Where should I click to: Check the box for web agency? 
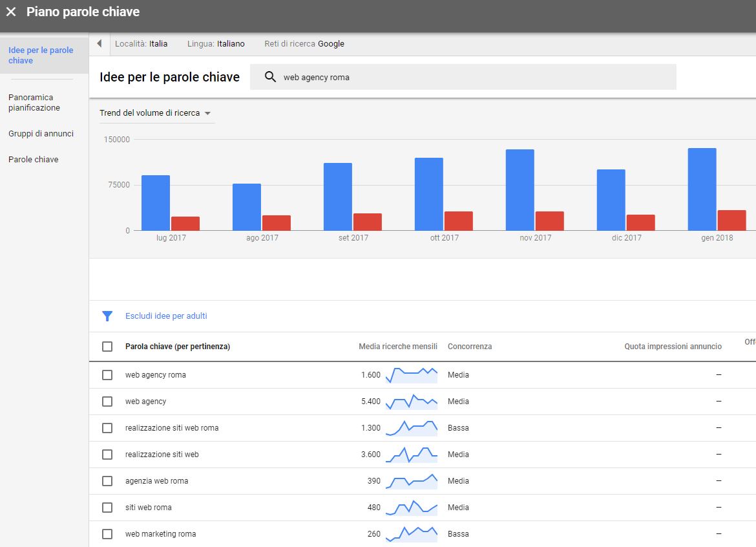point(107,402)
